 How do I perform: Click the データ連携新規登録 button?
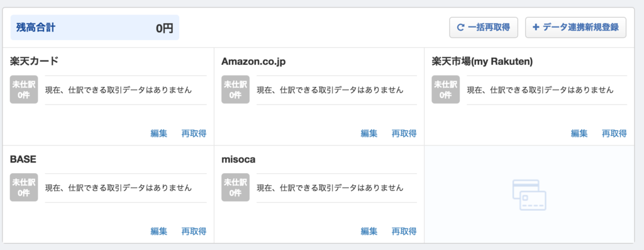coord(575,28)
